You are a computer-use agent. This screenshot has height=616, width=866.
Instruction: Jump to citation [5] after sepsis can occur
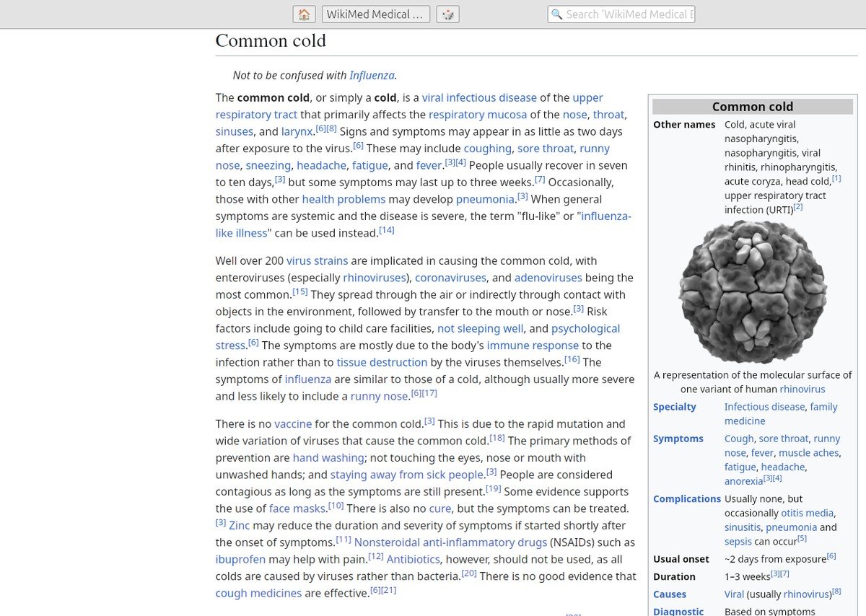click(x=802, y=538)
